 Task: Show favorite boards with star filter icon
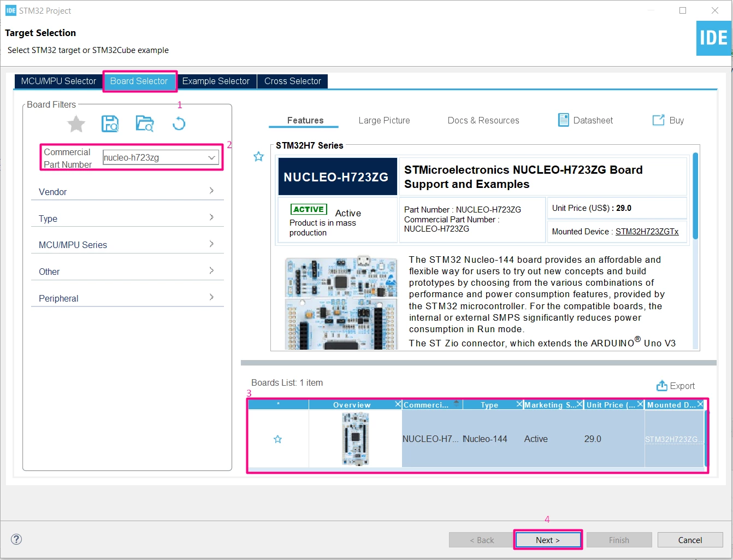coord(76,124)
